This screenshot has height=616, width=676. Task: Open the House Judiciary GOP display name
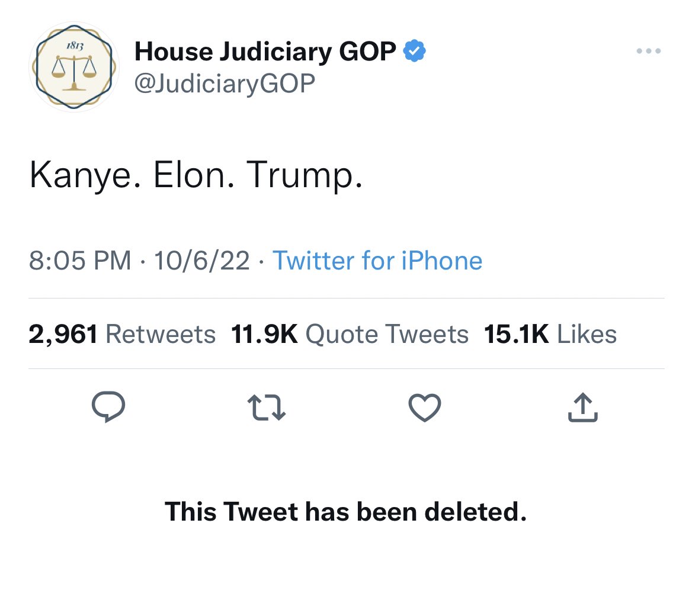tap(265, 52)
